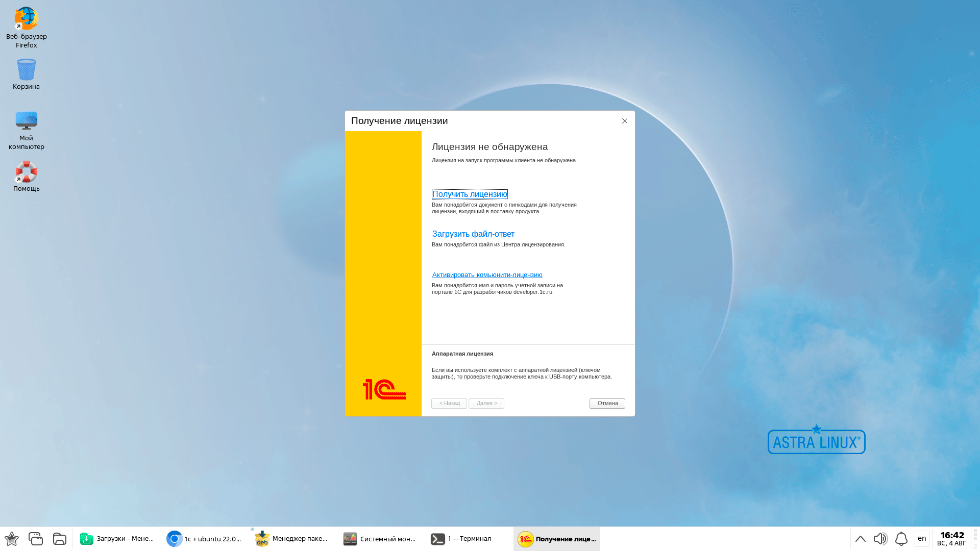Screen dimensions: 980x551
Task: Click the English language indicator
Action: tap(921, 538)
